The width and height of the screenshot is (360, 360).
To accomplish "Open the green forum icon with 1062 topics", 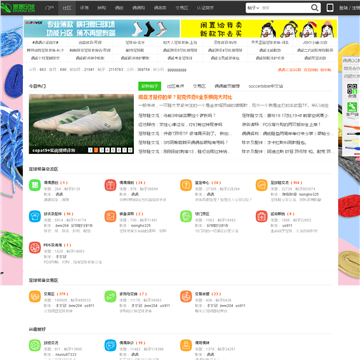I will 186,216.
